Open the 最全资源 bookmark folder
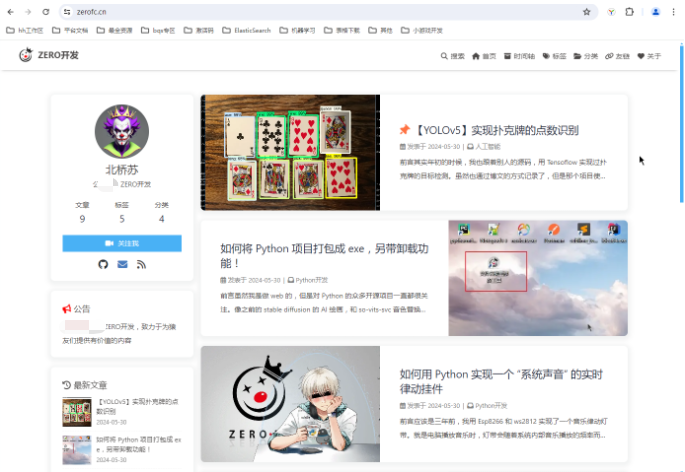Image resolution: width=685 pixels, height=472 pixels. (114, 30)
